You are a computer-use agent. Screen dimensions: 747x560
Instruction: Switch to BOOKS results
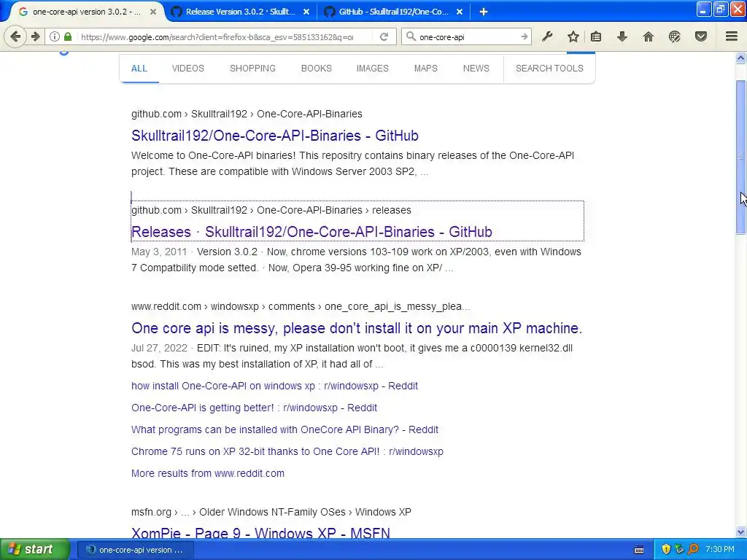point(317,69)
